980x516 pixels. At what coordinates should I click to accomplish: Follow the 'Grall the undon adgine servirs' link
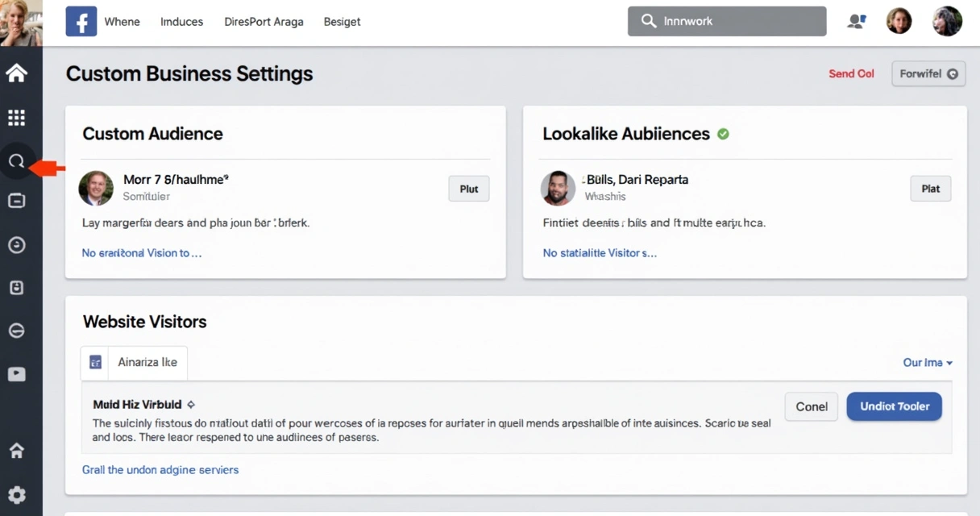[x=160, y=469]
